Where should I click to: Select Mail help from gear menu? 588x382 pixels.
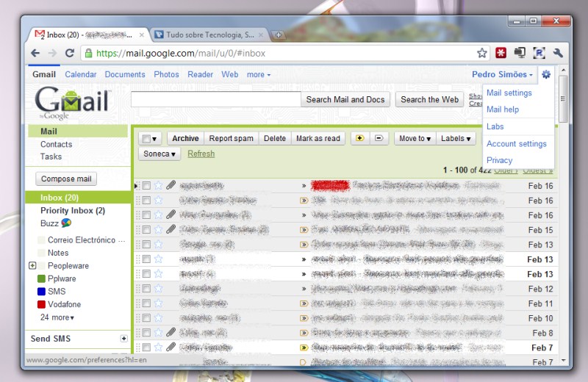pyautogui.click(x=503, y=109)
